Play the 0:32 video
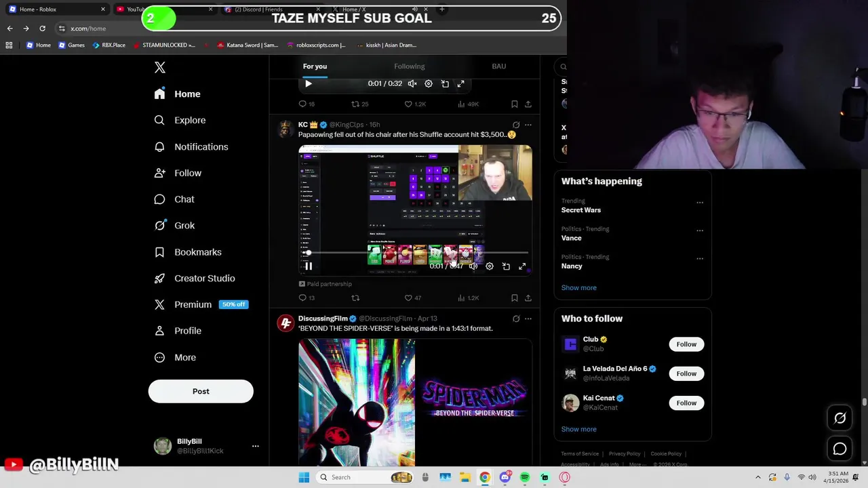This screenshot has height=488, width=868. pyautogui.click(x=309, y=83)
